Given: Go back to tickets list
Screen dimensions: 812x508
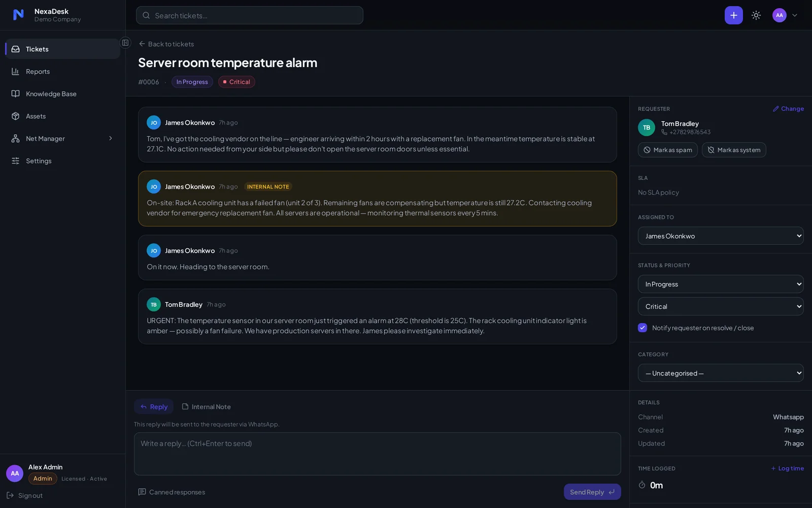Looking at the screenshot, I should click(x=166, y=44).
